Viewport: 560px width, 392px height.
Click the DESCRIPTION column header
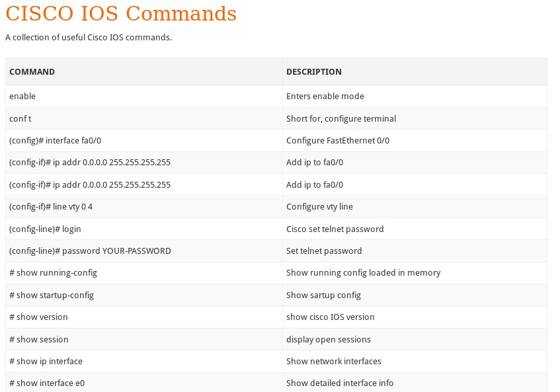tap(314, 71)
